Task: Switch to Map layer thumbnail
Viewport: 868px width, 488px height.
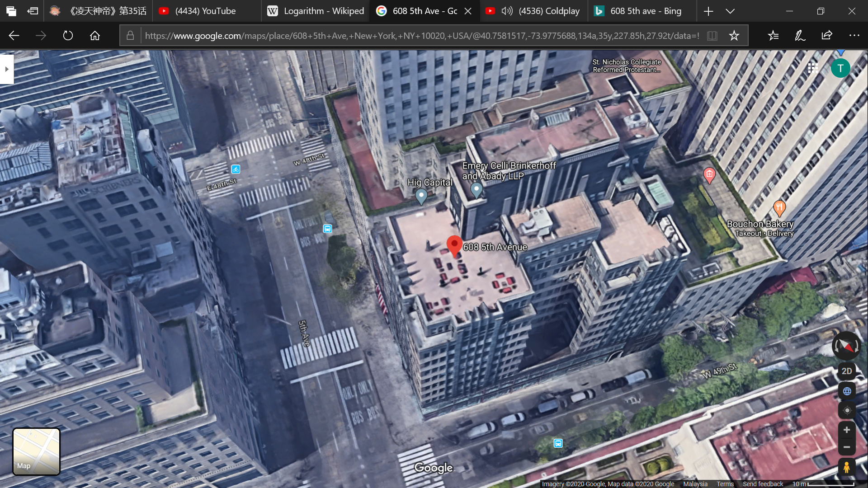Action: [x=36, y=451]
